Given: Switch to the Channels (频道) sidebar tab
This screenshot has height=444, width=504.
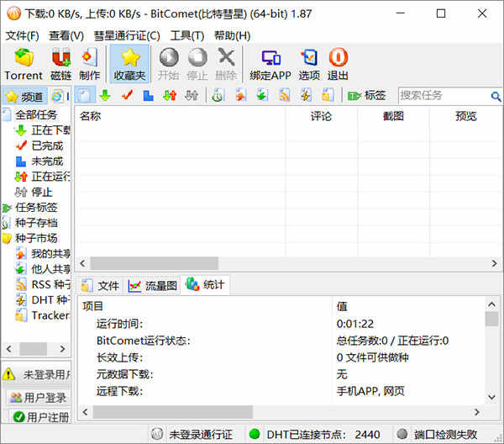Looking at the screenshot, I should tap(25, 96).
